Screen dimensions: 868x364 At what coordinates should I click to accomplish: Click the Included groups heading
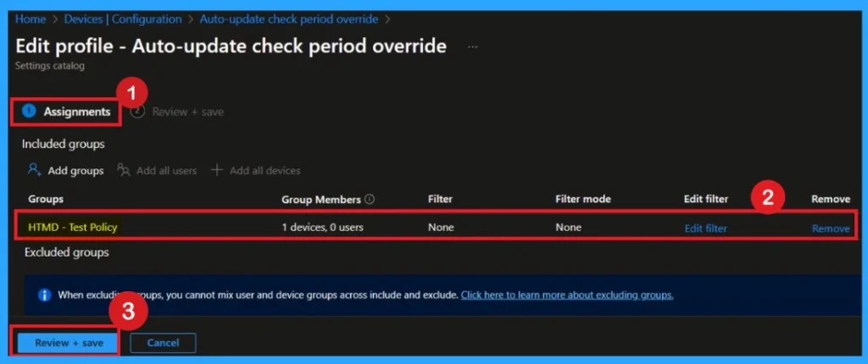tap(63, 145)
